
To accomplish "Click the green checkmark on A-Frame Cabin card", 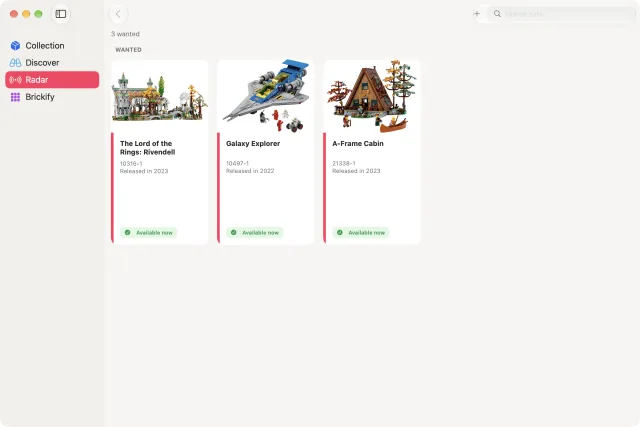I will 340,233.
